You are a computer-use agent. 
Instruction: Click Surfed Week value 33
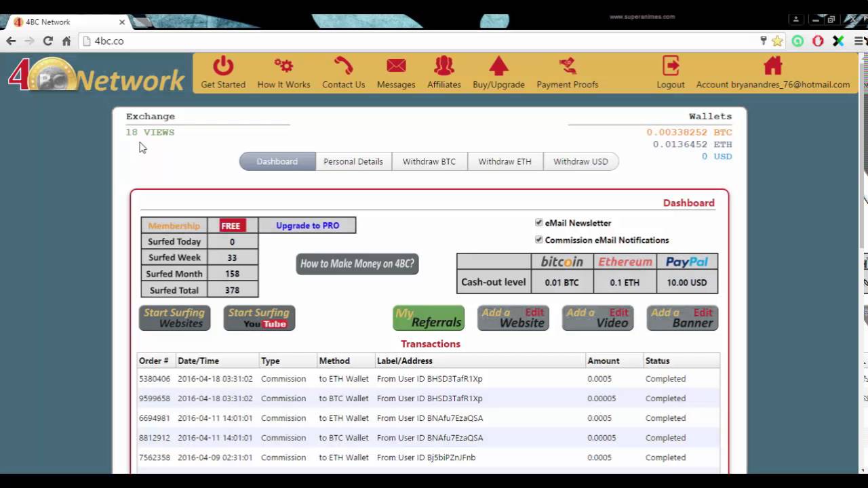click(232, 258)
